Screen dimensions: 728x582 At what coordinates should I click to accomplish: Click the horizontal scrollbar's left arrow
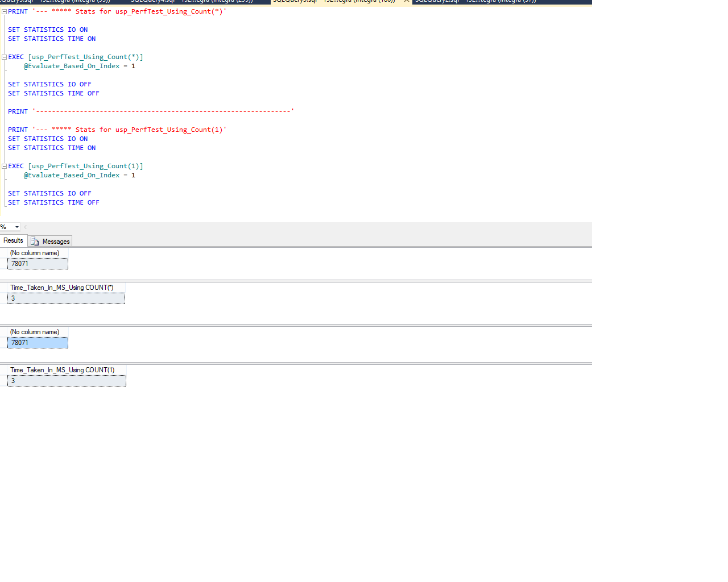point(26,227)
